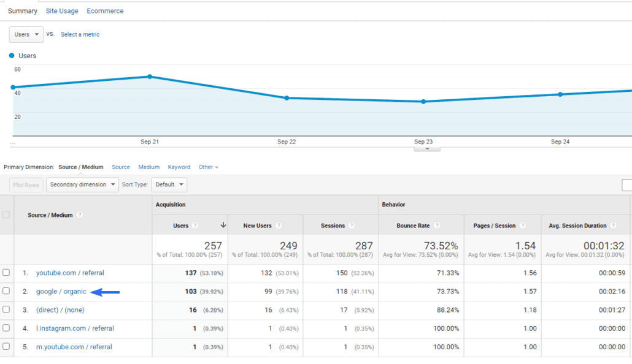The width and height of the screenshot is (632, 364).
Task: Switch to the Ecommerce tab
Action: coord(105,11)
